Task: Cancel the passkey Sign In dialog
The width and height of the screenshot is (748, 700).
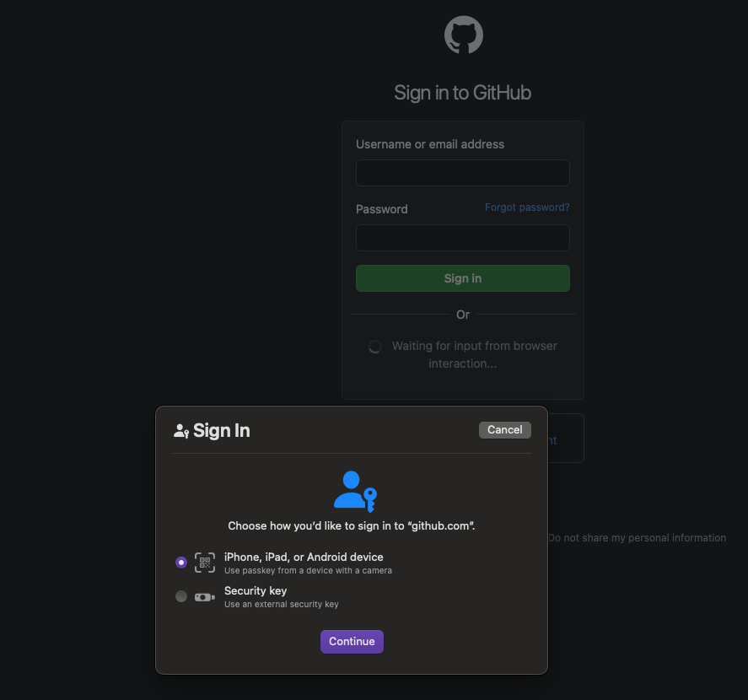Action: [x=504, y=429]
